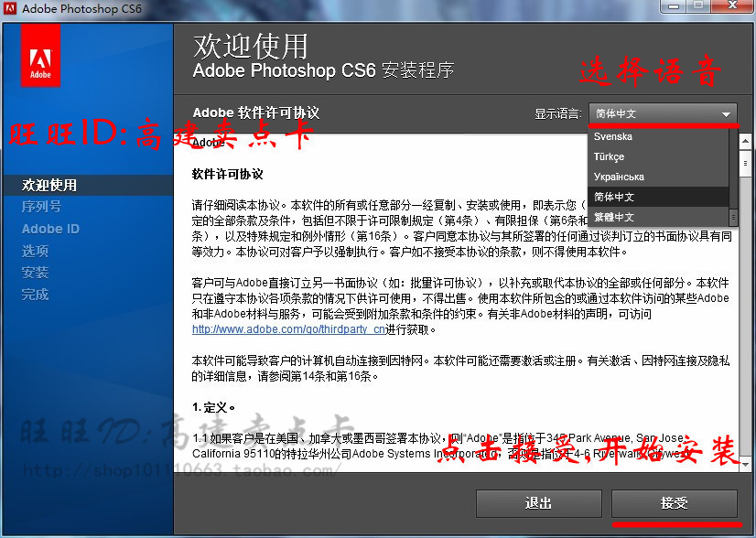Click the language list scrollbar thumb
Viewport: 756px width, 538px height.
[x=733, y=217]
